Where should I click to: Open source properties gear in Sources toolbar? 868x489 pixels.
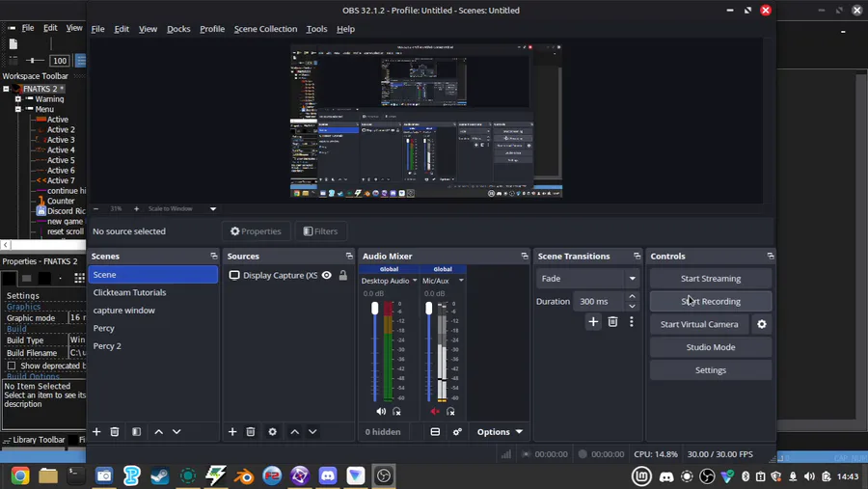pos(272,431)
